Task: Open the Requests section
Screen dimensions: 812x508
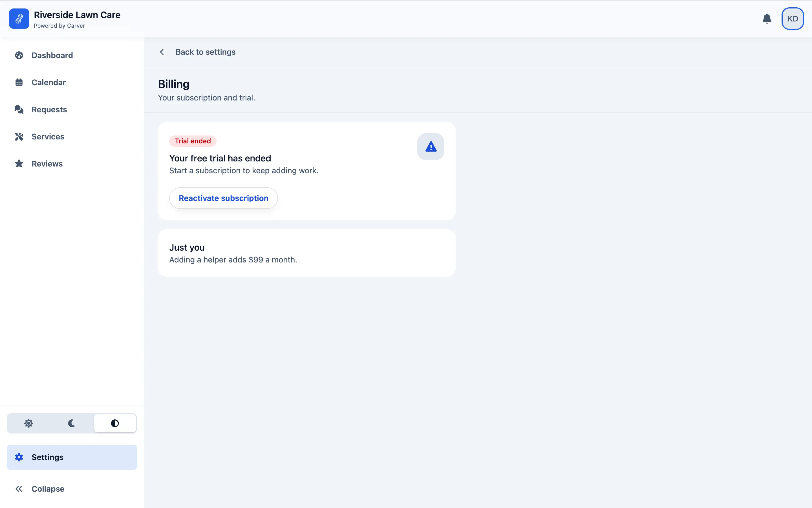Action: click(72, 110)
